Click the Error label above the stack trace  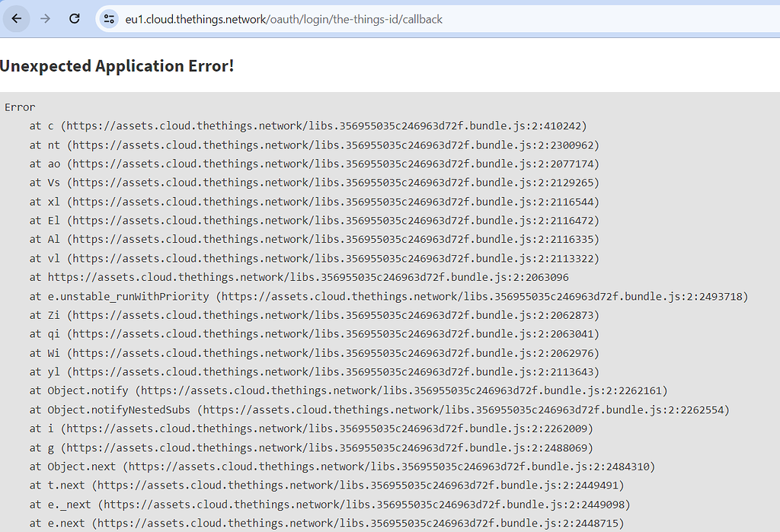click(20, 107)
